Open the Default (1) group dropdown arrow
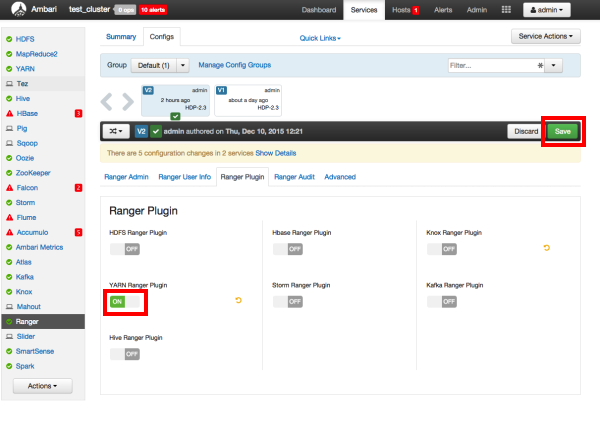The height and width of the screenshot is (433, 600). pyautogui.click(x=183, y=65)
